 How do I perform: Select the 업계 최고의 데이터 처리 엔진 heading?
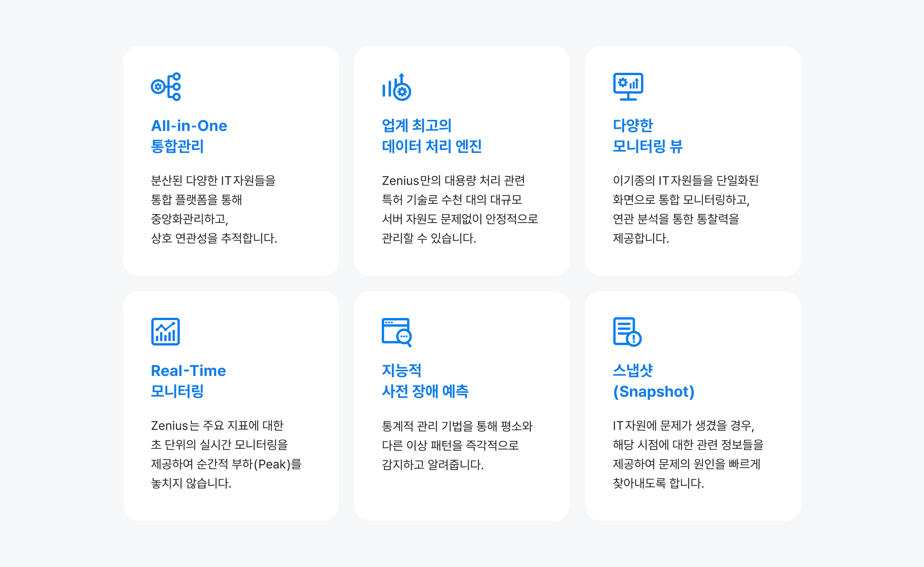click(x=432, y=136)
